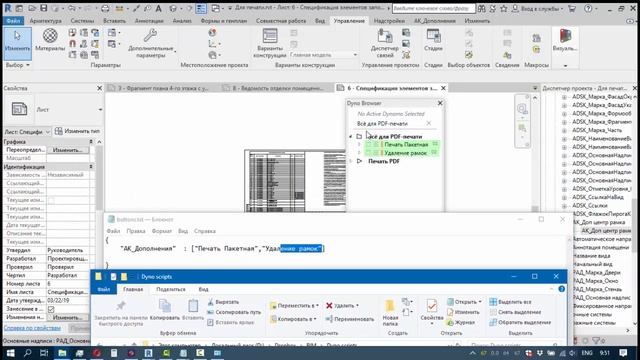640x360 pixels.
Task: Switch to Поделиться tab in Explorer
Action: [x=171, y=289]
